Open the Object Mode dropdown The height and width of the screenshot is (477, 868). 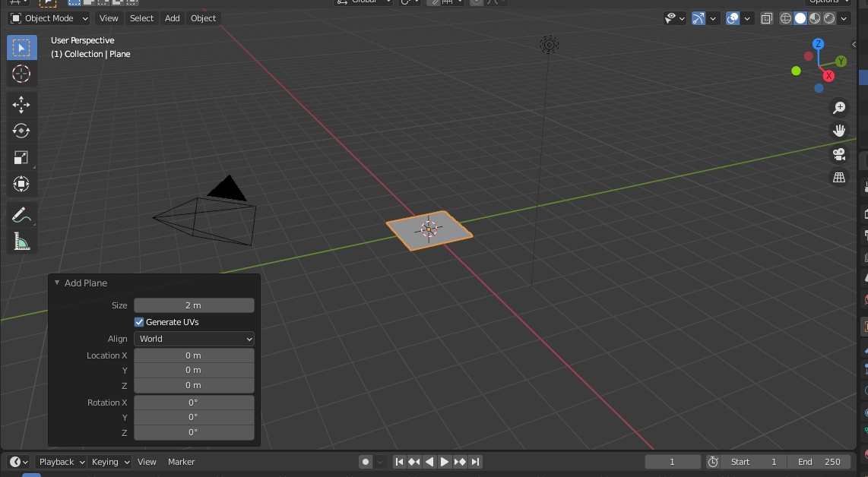(x=49, y=18)
